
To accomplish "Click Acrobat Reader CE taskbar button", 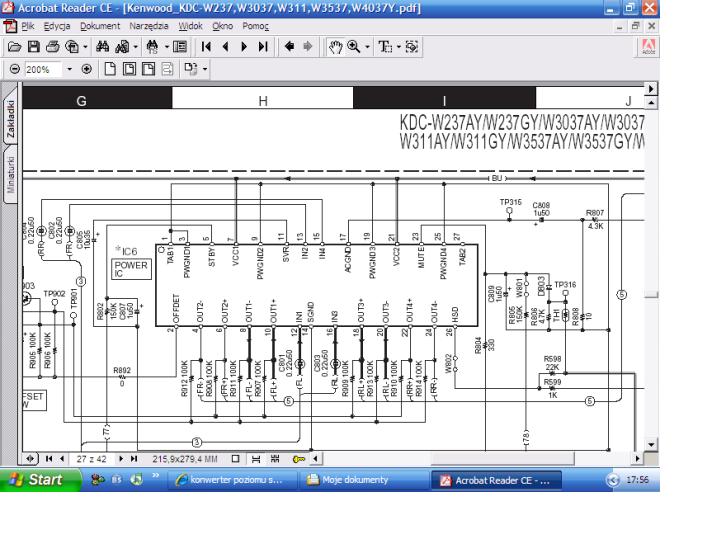I will click(496, 481).
